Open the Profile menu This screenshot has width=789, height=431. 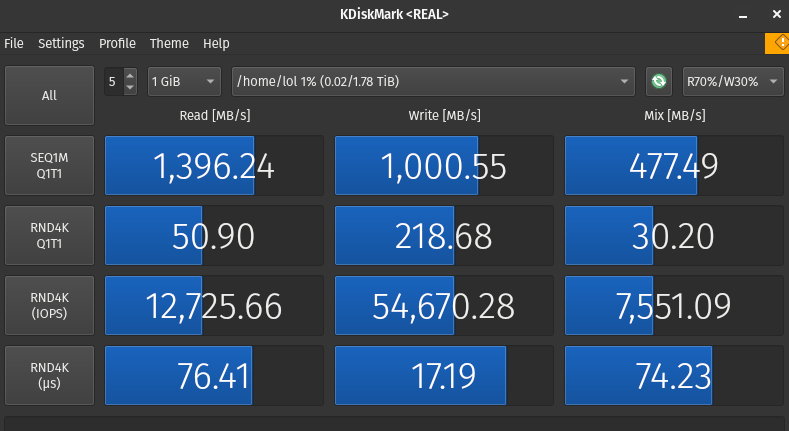coord(117,44)
